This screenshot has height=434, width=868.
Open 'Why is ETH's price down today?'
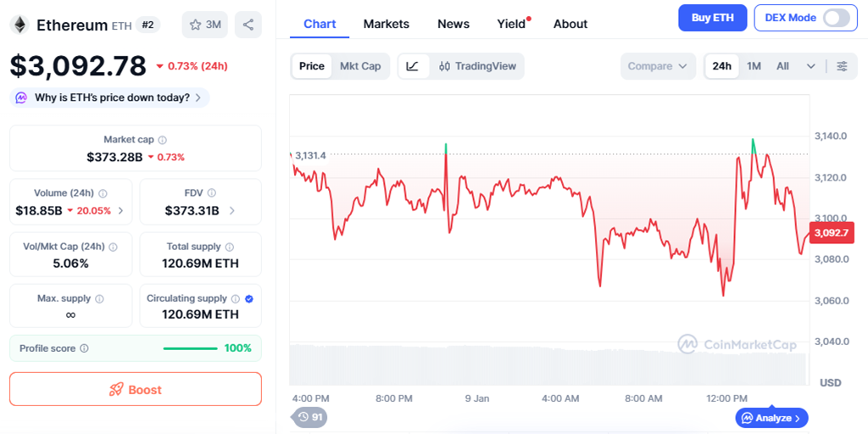pyautogui.click(x=111, y=97)
